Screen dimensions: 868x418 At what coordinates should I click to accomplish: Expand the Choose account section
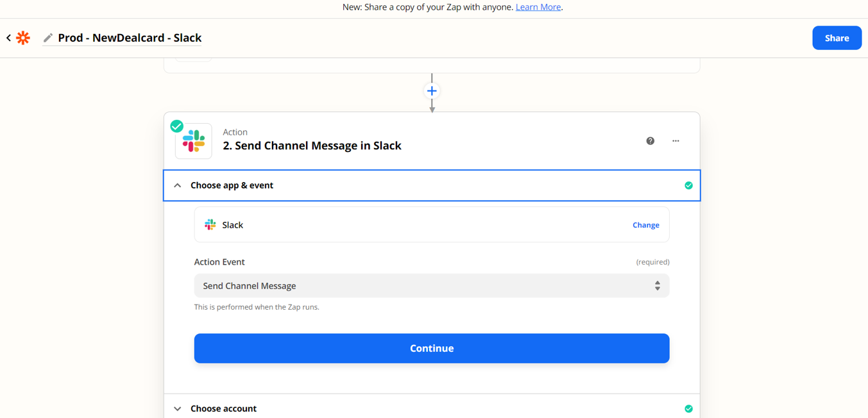point(432,408)
